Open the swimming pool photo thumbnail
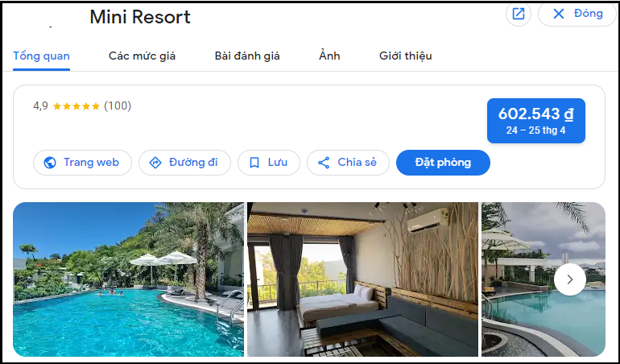The image size is (620, 364). point(129,279)
